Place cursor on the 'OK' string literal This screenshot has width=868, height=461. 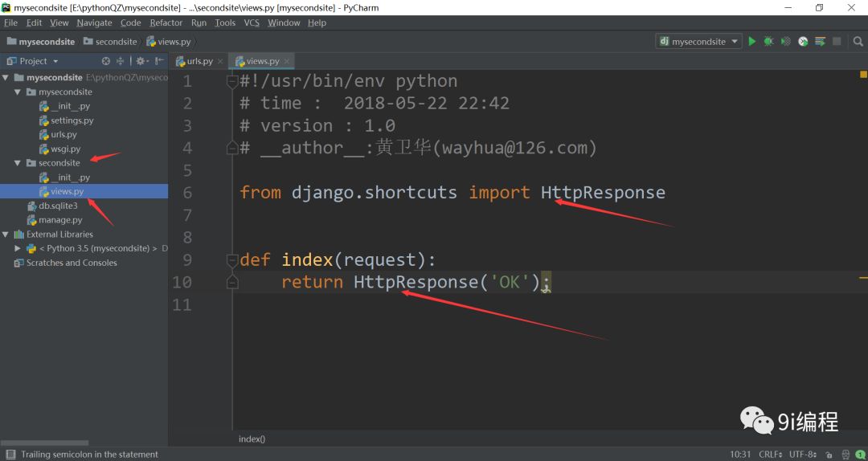point(510,282)
